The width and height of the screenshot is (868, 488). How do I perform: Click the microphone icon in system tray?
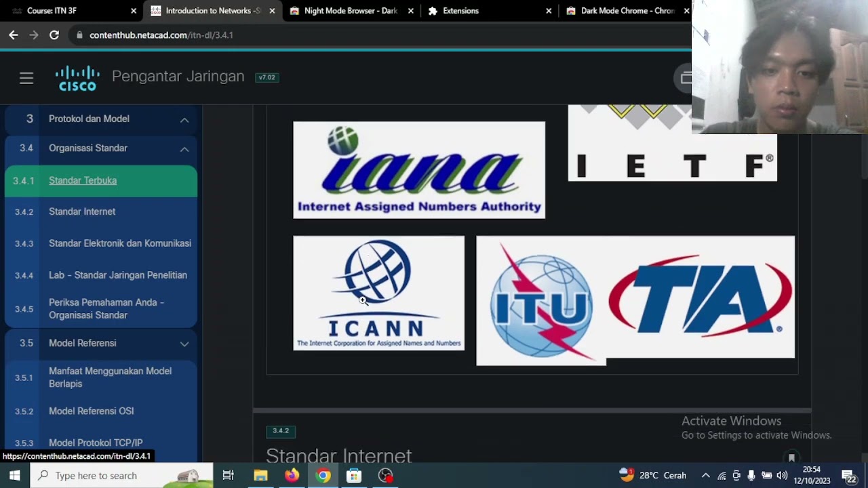click(x=751, y=476)
